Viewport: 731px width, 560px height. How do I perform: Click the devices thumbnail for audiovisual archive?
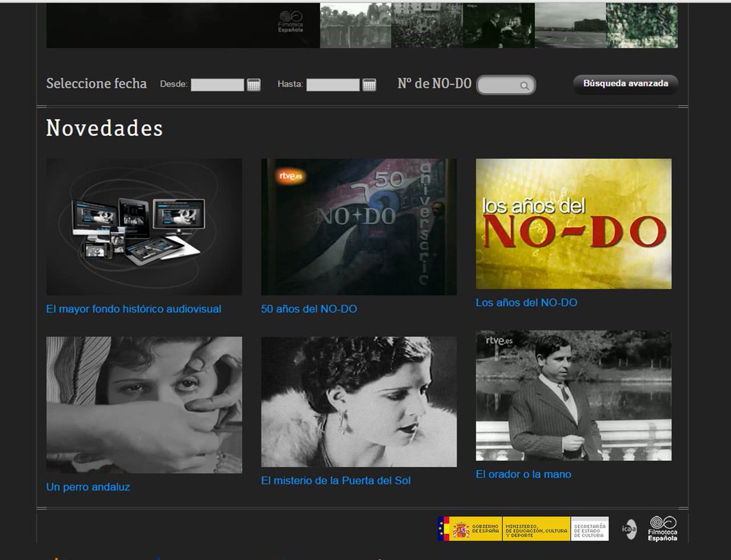point(144,227)
